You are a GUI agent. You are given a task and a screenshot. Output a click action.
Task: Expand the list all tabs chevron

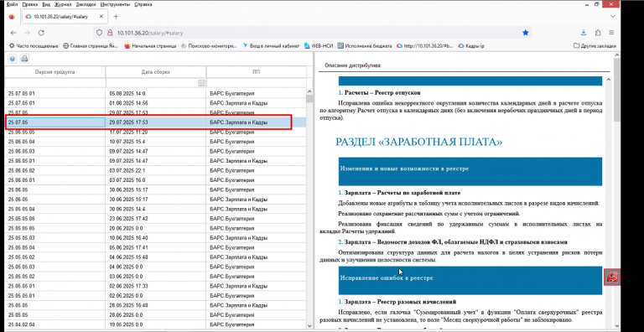[x=613, y=17]
